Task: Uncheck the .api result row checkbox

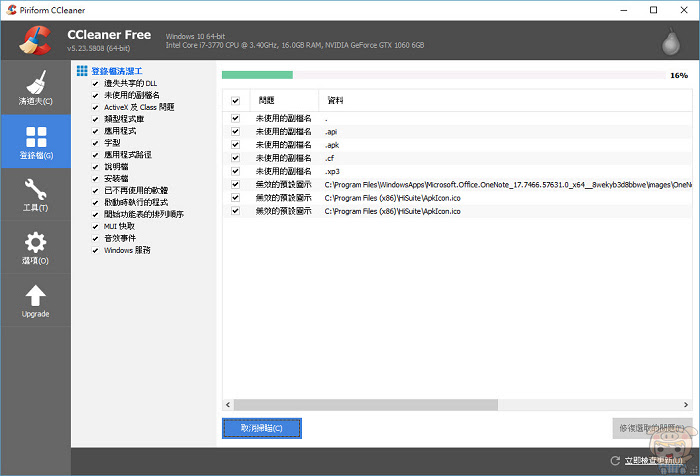Action: 235,131
